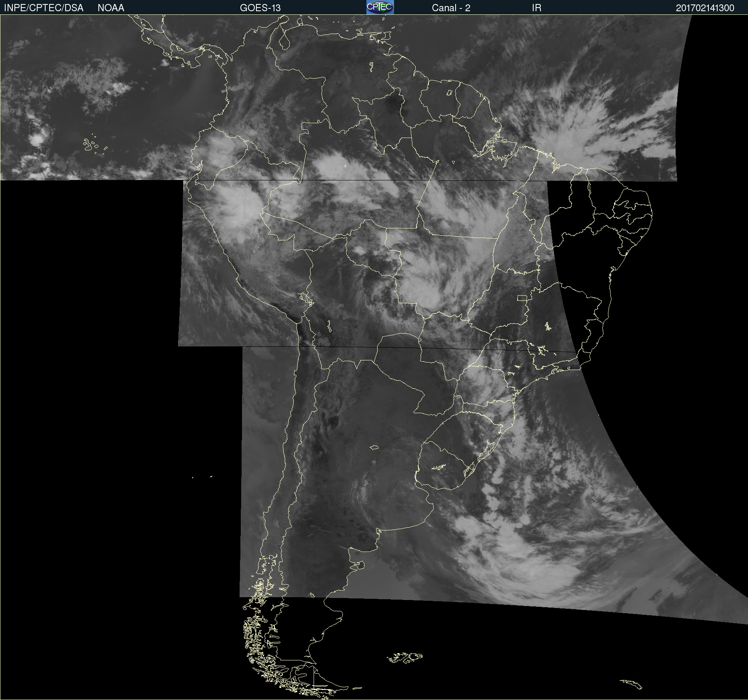Viewport: 748px width, 700px height.
Task: Click the Canal - 2 label
Action: point(451,8)
